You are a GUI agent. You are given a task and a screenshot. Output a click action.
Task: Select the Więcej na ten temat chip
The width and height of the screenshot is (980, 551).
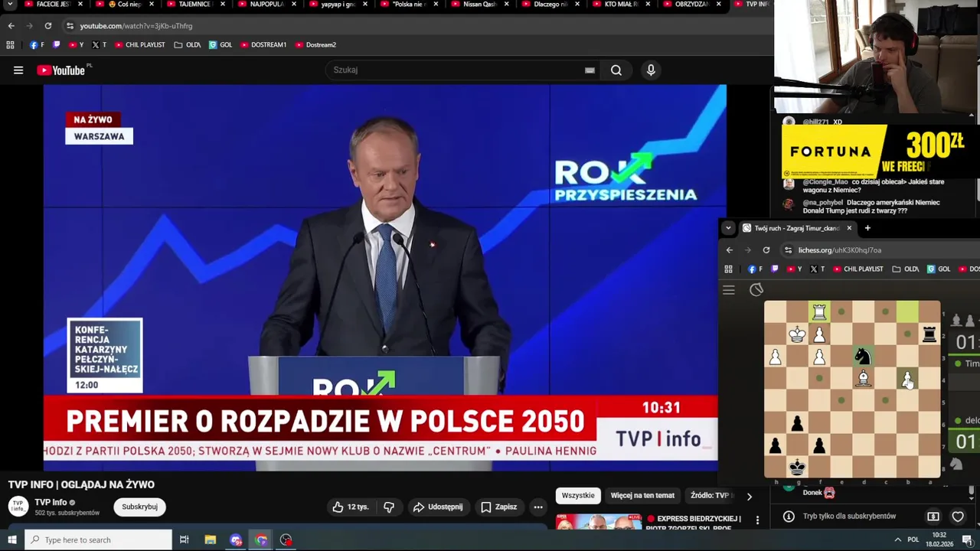pos(642,496)
